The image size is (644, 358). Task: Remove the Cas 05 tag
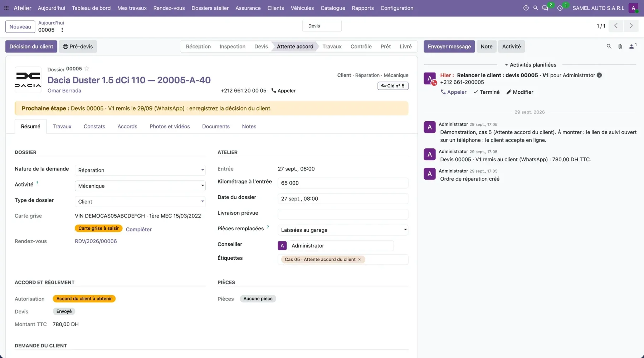click(x=360, y=259)
